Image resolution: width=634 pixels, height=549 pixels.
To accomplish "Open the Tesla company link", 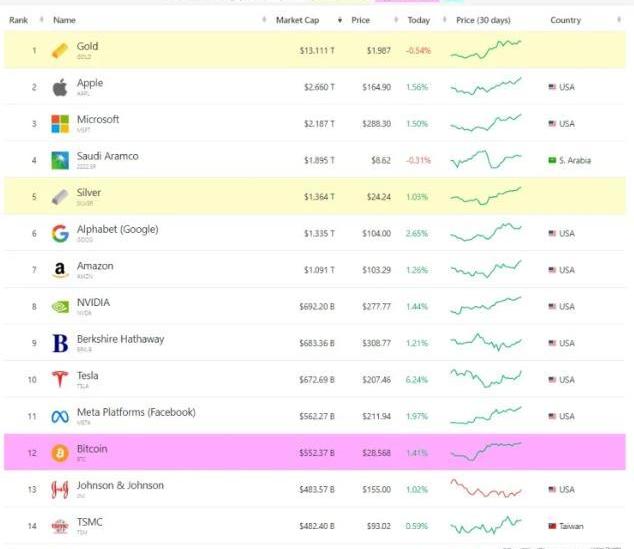I will click(87, 376).
